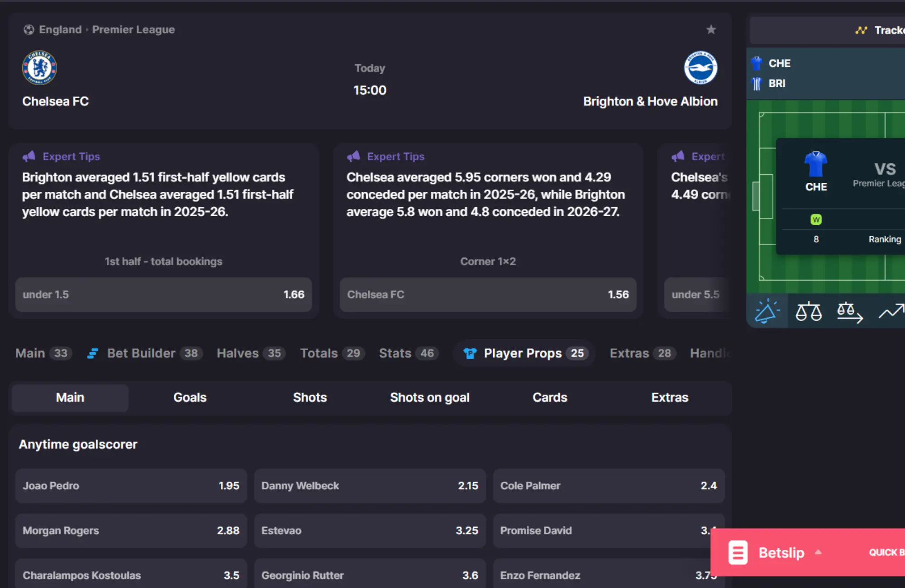Select the Player Props tab

(524, 353)
